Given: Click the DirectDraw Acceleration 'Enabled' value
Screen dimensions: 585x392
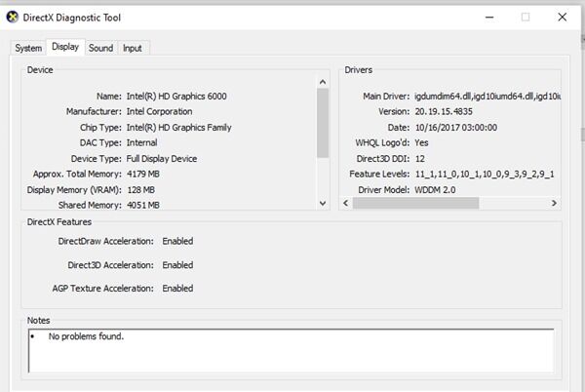Looking at the screenshot, I should [177, 241].
